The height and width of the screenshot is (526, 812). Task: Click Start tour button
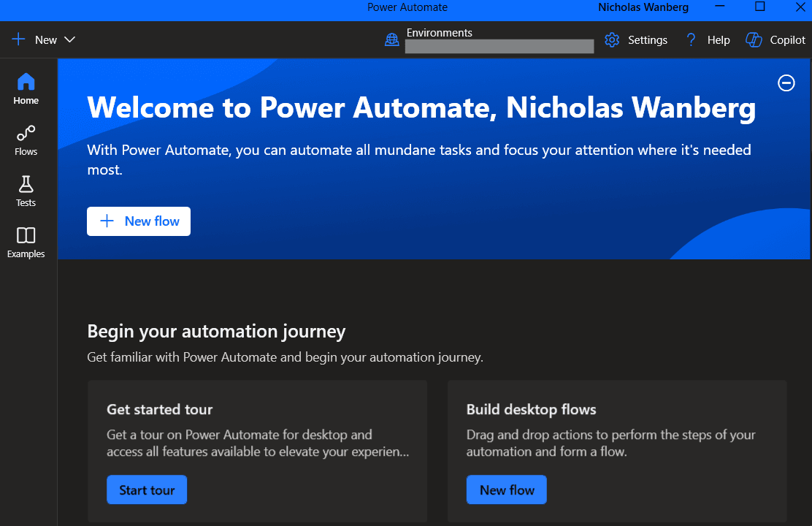tap(147, 489)
